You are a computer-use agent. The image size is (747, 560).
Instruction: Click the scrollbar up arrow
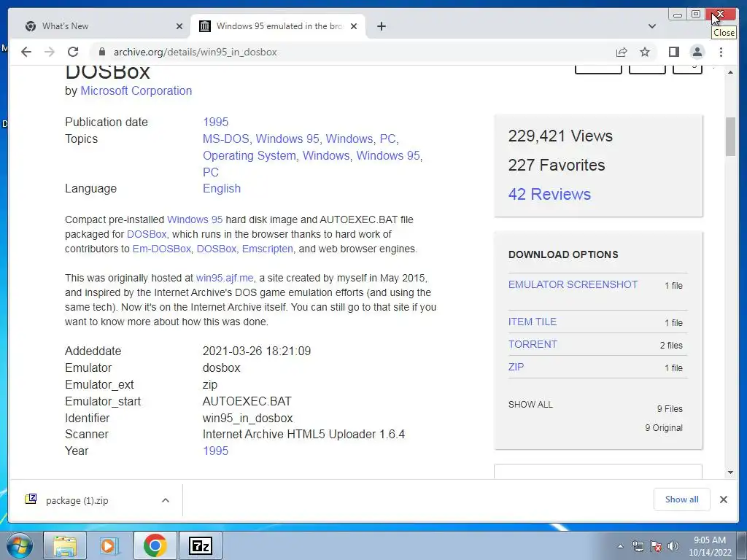730,72
